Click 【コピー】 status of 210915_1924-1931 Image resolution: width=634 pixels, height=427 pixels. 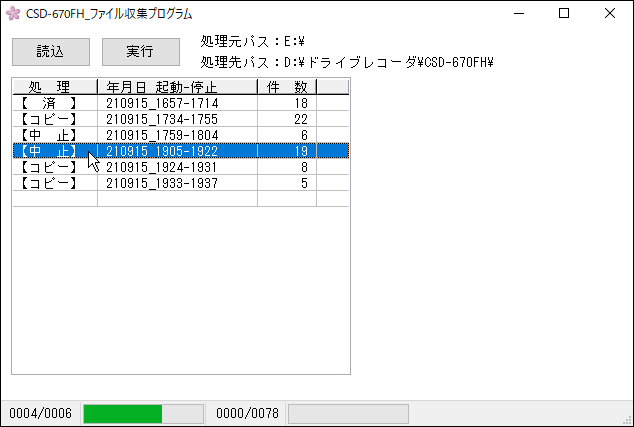[49, 167]
